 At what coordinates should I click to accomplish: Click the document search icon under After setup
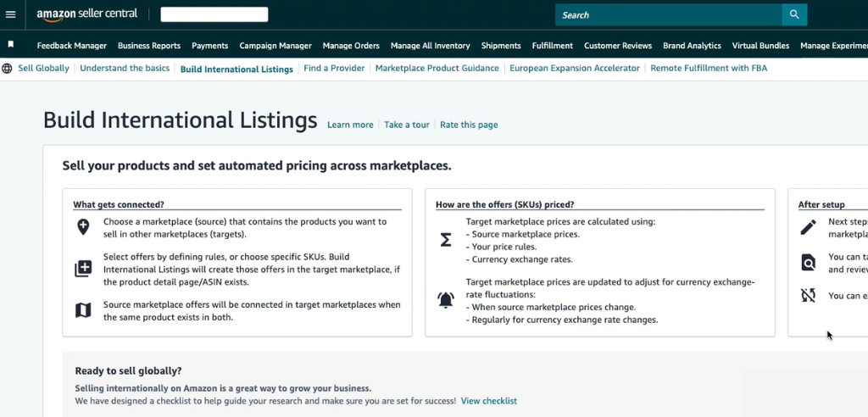[808, 263]
